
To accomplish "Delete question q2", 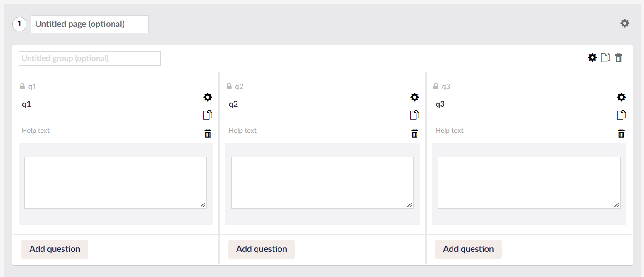I will [x=415, y=133].
